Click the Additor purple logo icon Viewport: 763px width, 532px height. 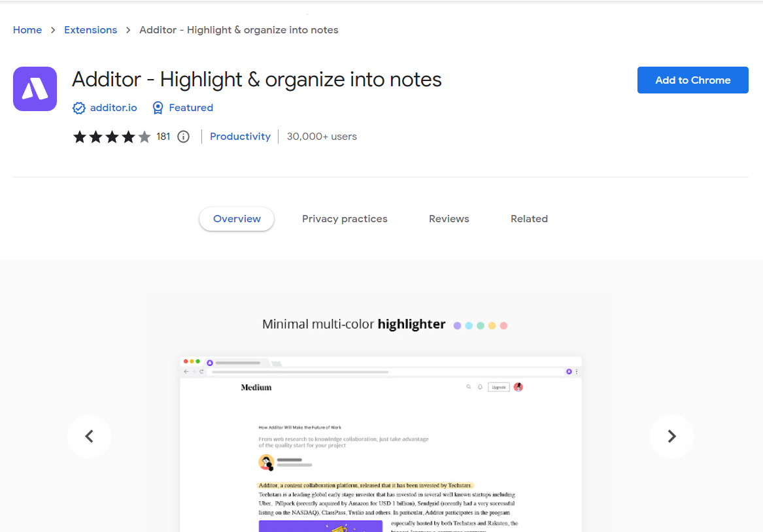coord(35,89)
